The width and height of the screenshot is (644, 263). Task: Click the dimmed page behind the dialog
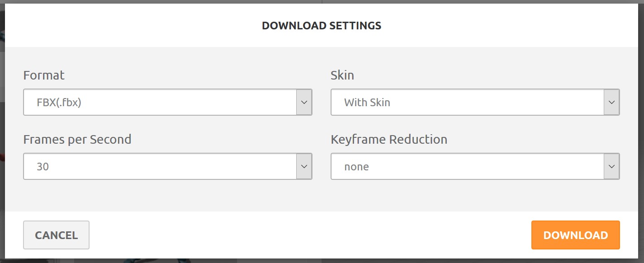coord(2,136)
